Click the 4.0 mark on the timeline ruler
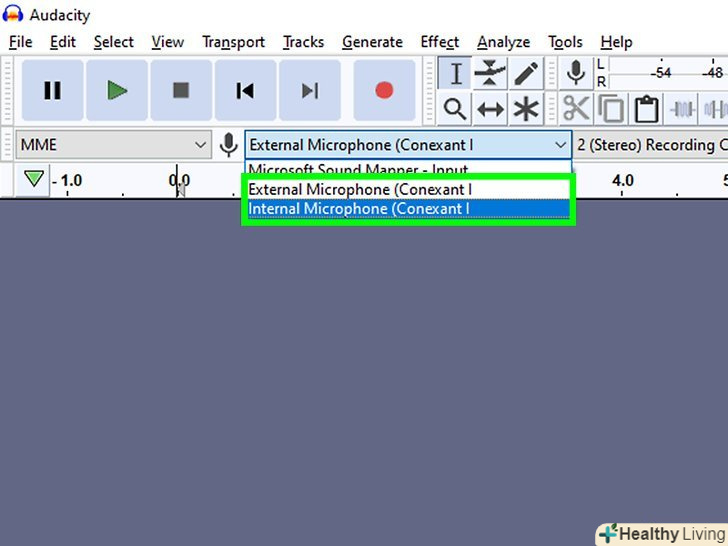The width and height of the screenshot is (728, 546). (x=622, y=180)
